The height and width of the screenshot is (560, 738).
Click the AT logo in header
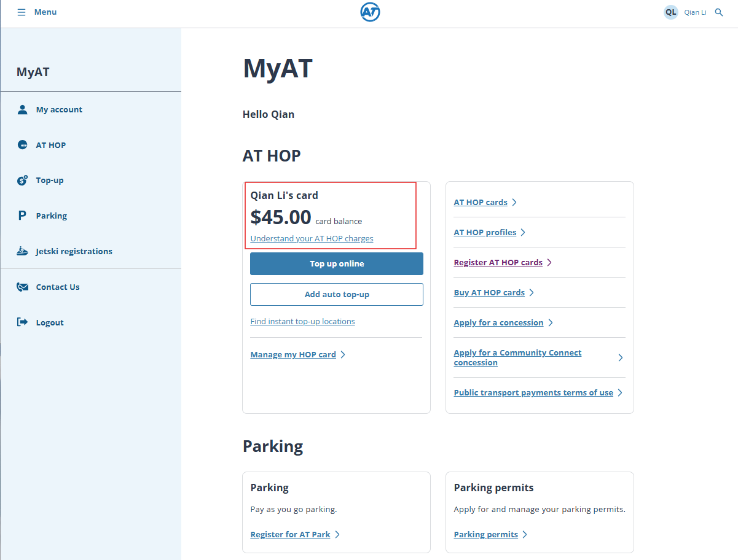(x=370, y=12)
